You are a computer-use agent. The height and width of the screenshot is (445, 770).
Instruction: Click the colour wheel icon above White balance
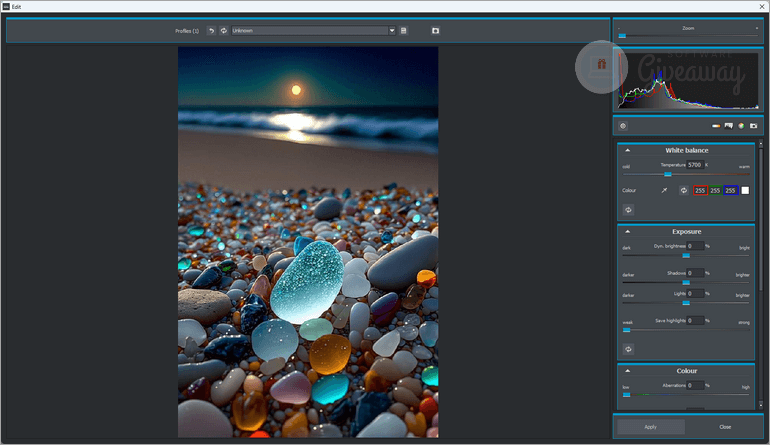pos(741,126)
